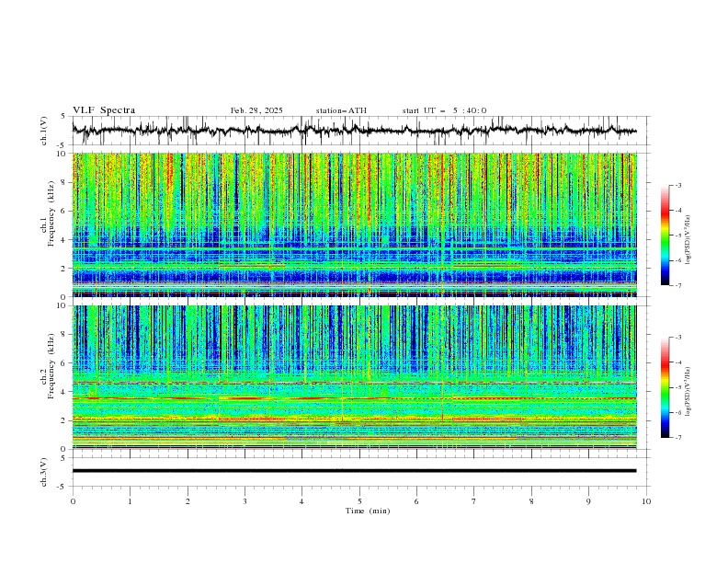The height and width of the screenshot is (563, 728).
Task: Click time axis tick label "6"
Action: pos(416,501)
